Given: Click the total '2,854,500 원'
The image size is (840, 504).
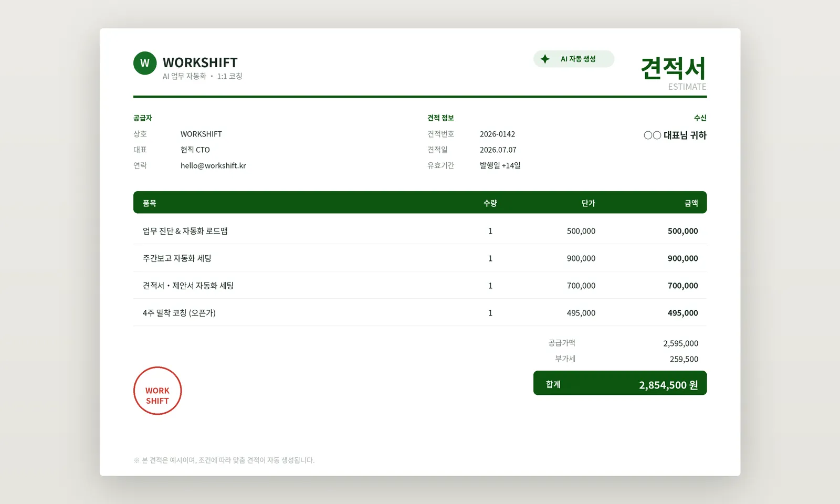Looking at the screenshot, I should (x=668, y=385).
